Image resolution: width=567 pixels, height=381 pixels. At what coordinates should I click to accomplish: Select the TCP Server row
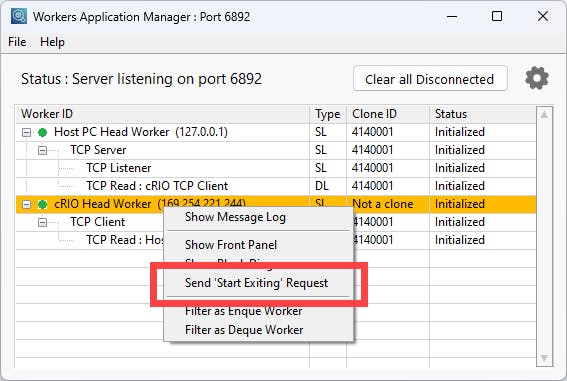tap(276, 150)
